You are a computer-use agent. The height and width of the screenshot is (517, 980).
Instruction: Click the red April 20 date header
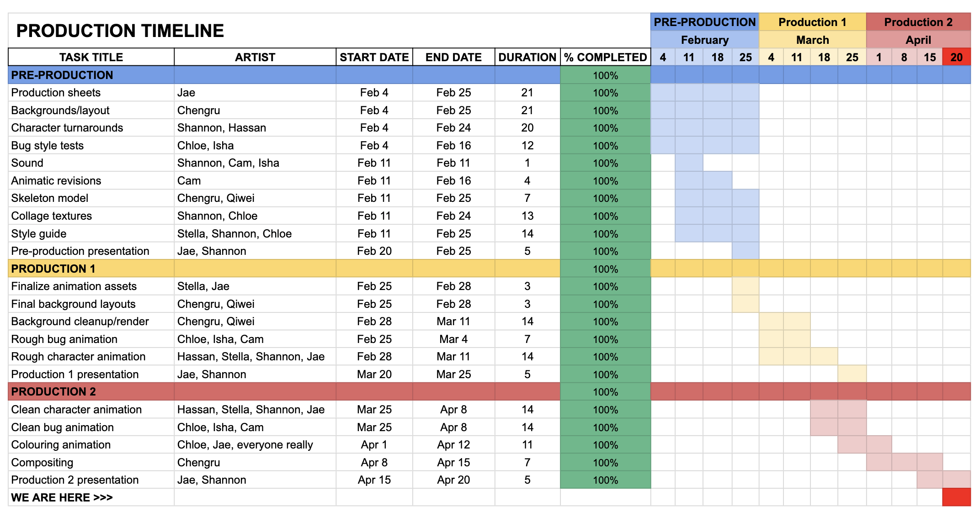(x=956, y=57)
